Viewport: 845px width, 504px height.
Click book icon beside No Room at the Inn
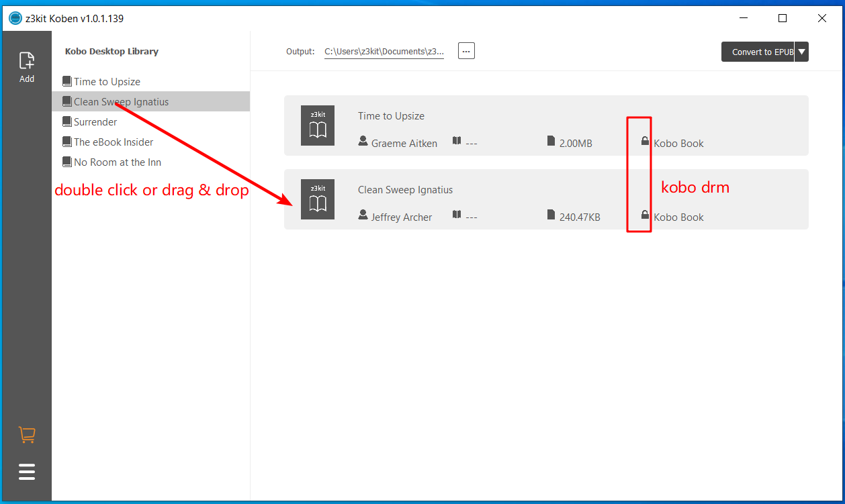click(x=66, y=162)
